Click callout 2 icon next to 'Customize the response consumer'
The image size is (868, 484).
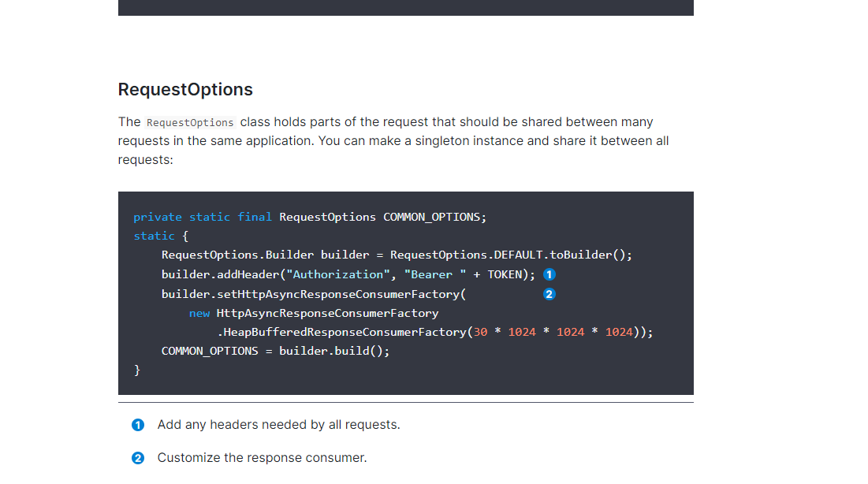click(138, 458)
